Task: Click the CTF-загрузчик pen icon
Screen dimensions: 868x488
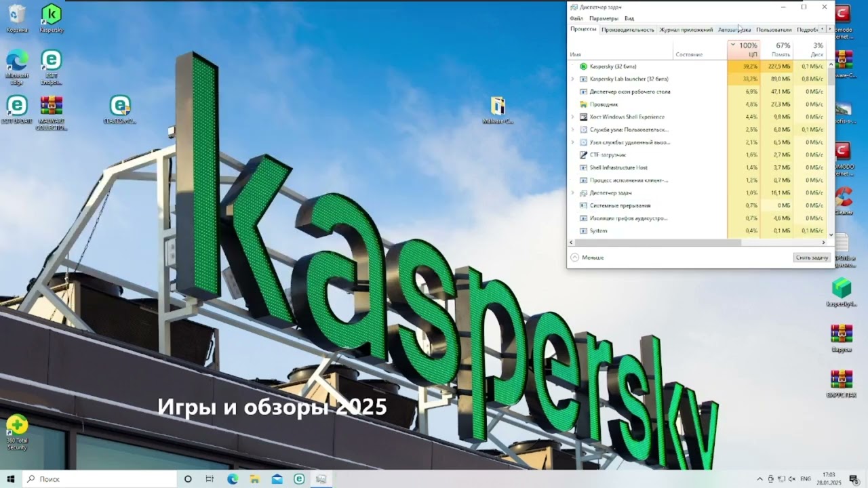Action: coord(583,155)
